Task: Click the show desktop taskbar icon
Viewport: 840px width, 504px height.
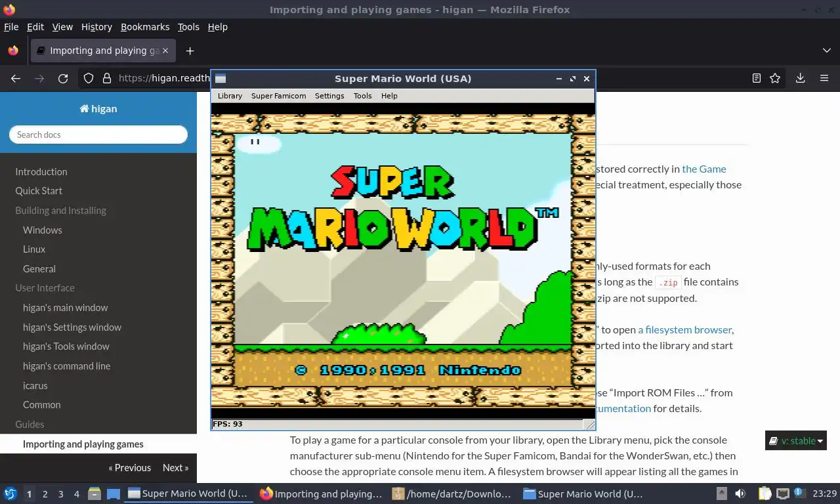Action: (113, 493)
